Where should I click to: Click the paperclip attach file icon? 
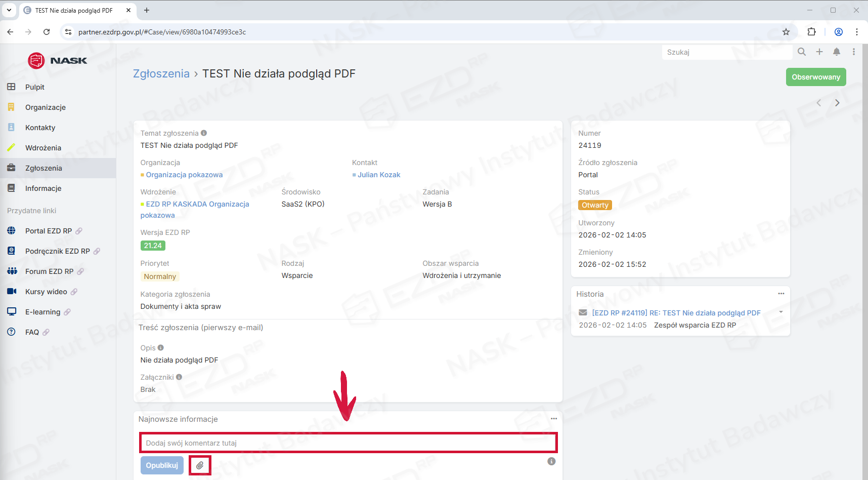pos(200,465)
